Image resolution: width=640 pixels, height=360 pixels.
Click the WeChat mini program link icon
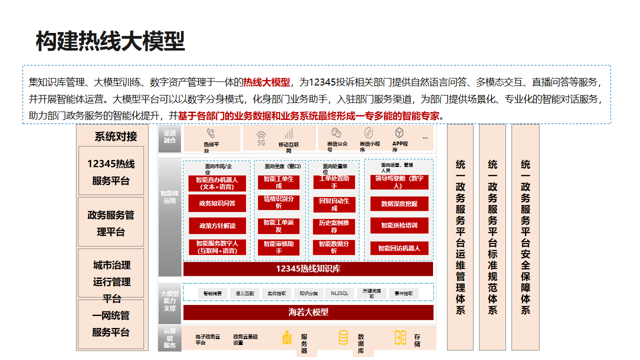[x=369, y=133]
